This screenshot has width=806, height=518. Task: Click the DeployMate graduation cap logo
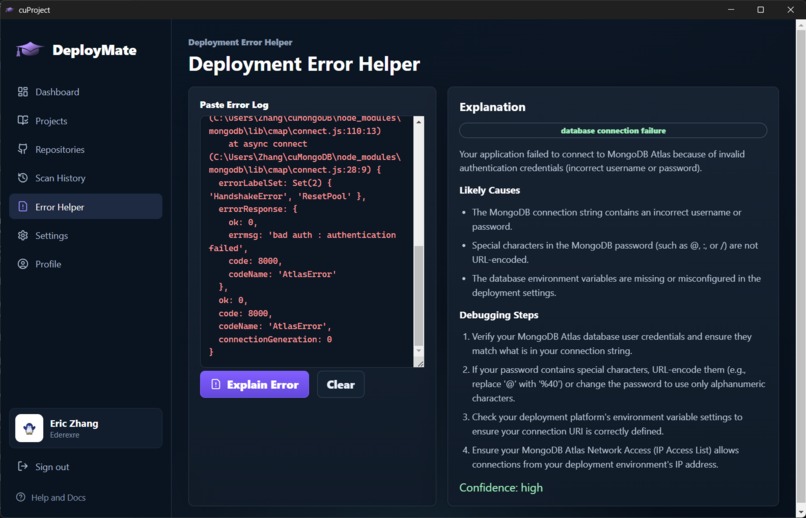(29, 49)
